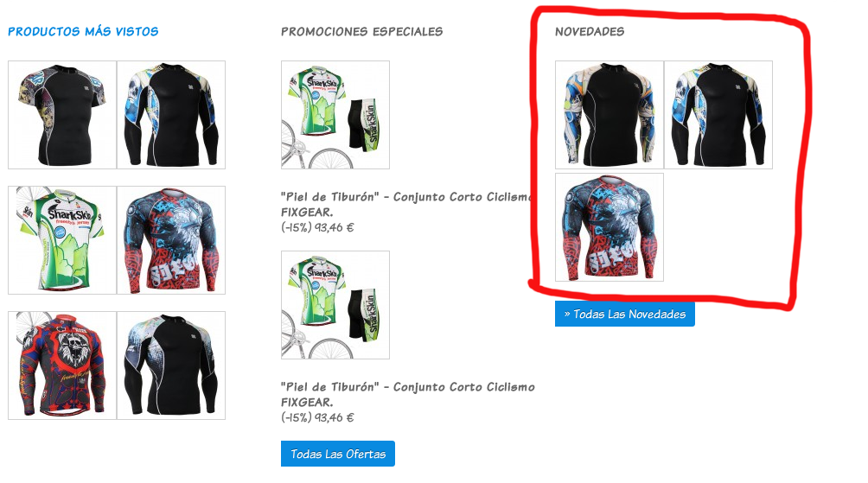
Task: Open the eagle-print shirt in Novedades
Action: [x=610, y=227]
